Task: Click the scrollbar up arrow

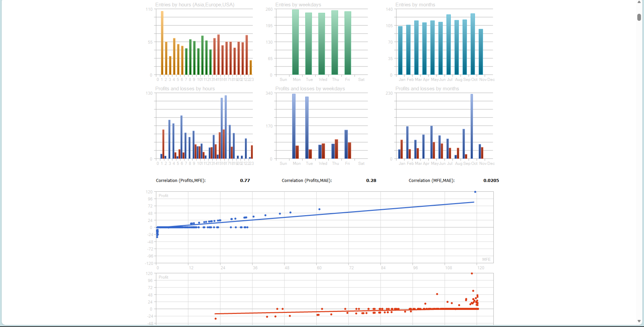Action: click(x=639, y=2)
